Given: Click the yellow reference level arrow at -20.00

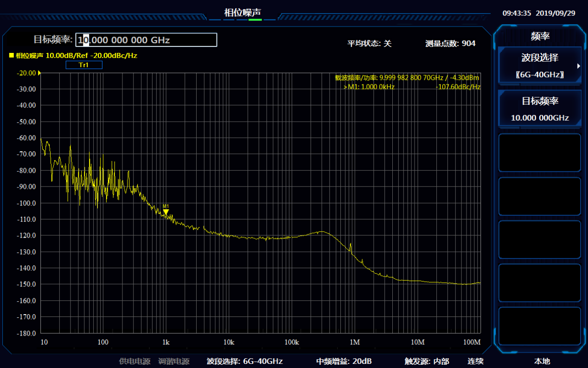Looking at the screenshot, I should [x=39, y=73].
